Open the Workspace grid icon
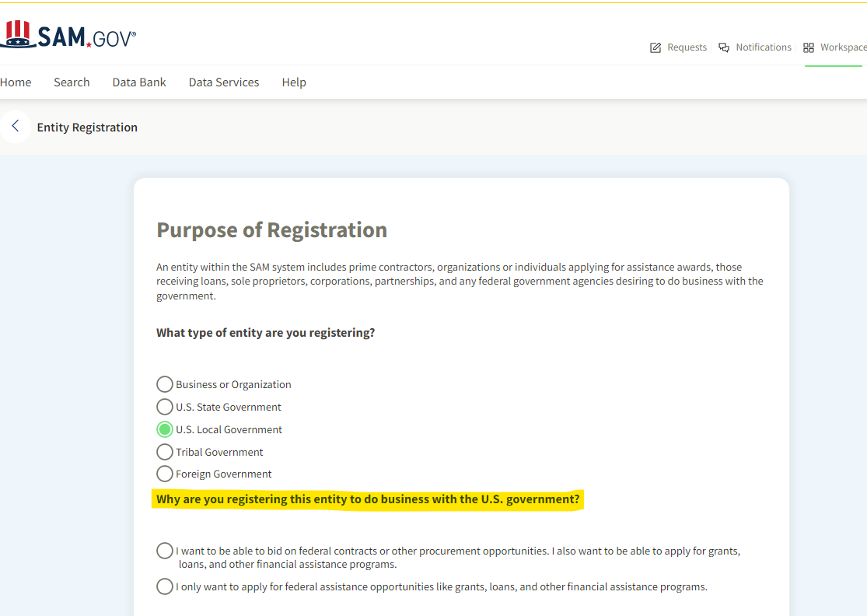Viewport: 867px width, 616px height. coord(809,47)
